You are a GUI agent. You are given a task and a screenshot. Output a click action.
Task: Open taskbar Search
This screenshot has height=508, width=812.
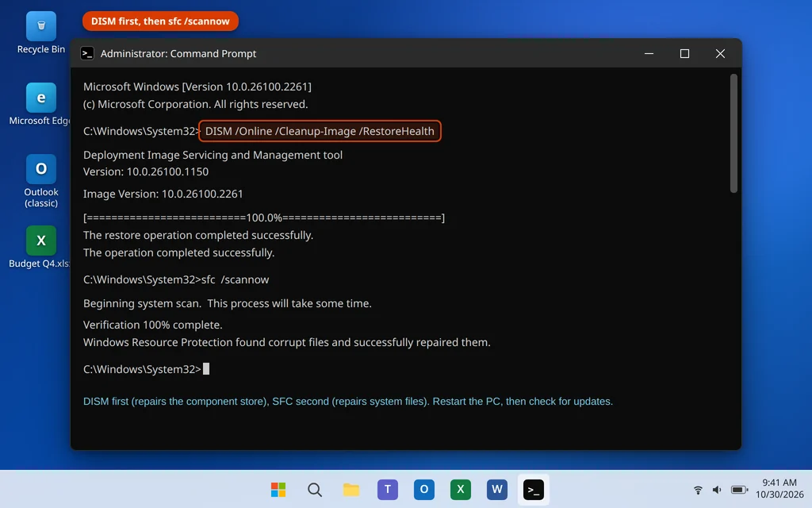(314, 489)
